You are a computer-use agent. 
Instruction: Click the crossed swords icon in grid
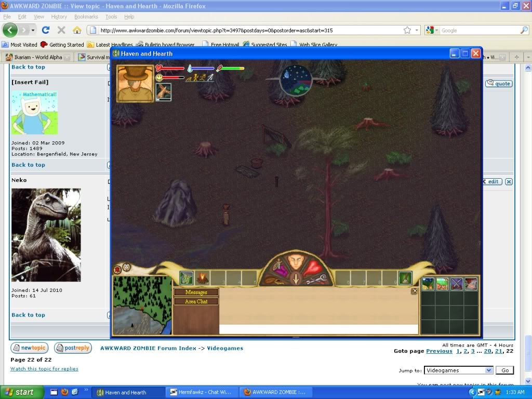click(457, 284)
